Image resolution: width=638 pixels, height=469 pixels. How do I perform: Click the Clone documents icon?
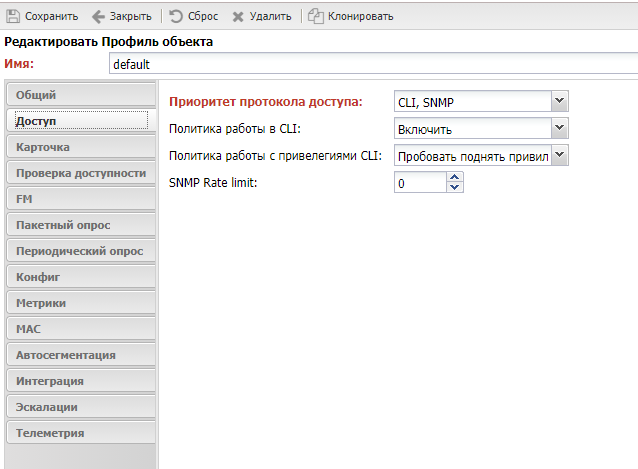316,16
